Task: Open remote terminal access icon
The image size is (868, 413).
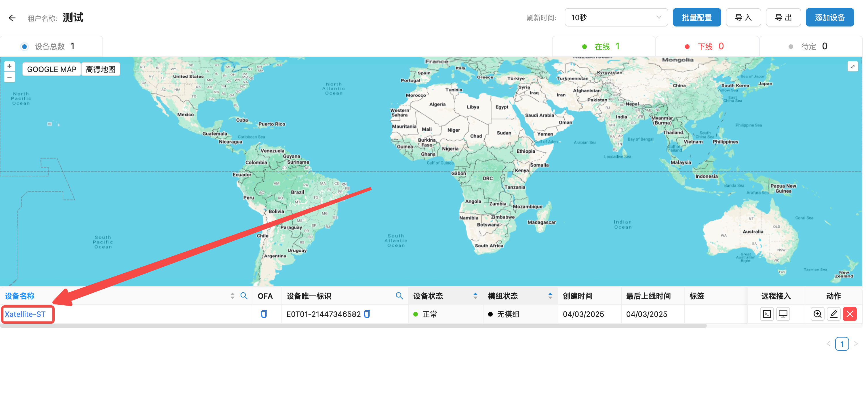Action: (x=767, y=314)
